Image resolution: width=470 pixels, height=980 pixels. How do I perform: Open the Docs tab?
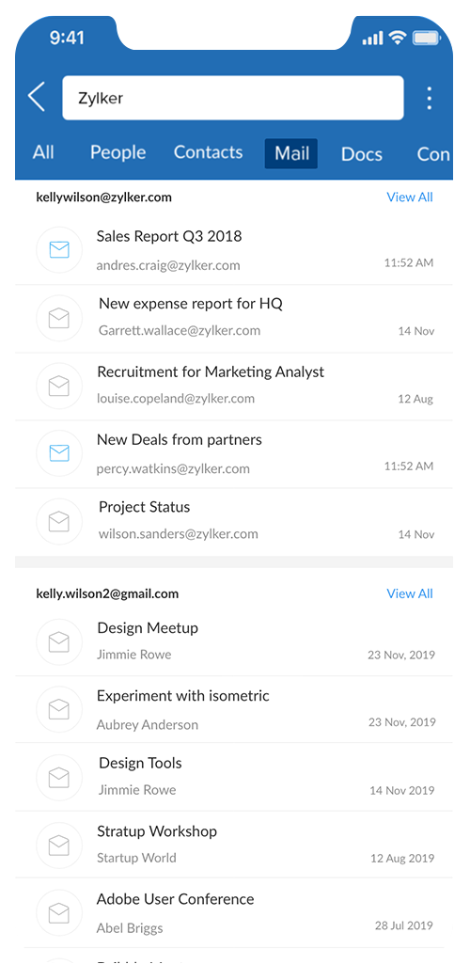[x=362, y=153]
